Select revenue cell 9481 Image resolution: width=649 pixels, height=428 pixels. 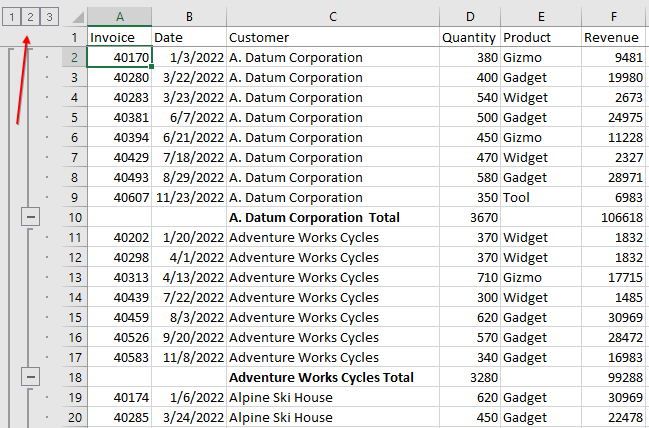[x=614, y=57]
